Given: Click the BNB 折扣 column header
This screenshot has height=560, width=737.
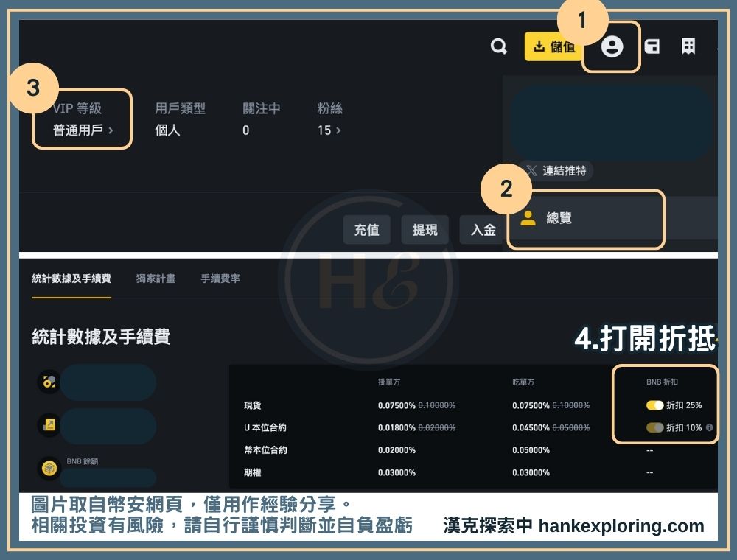Looking at the screenshot, I should click(662, 382).
